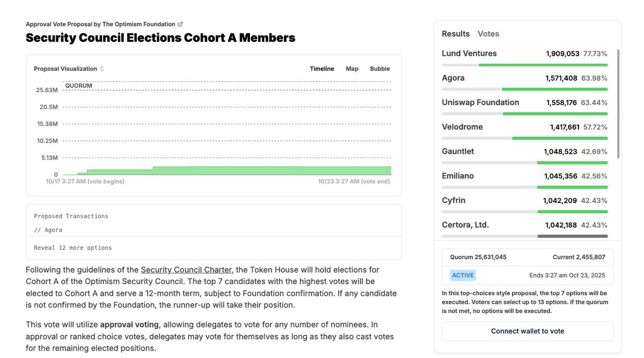Click the Agora candidate name in results
The image size is (644, 358).
click(x=453, y=78)
